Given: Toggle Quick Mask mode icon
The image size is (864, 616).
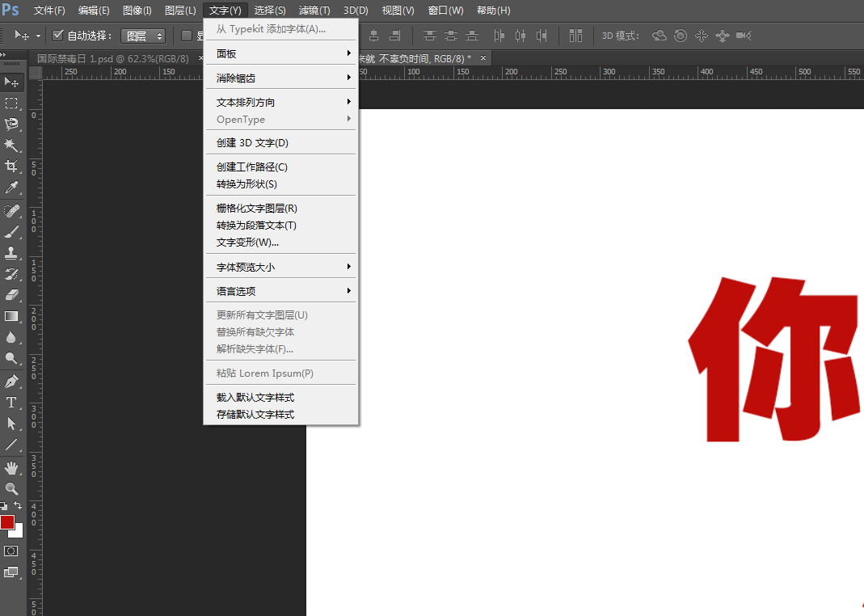Looking at the screenshot, I should click(x=11, y=551).
